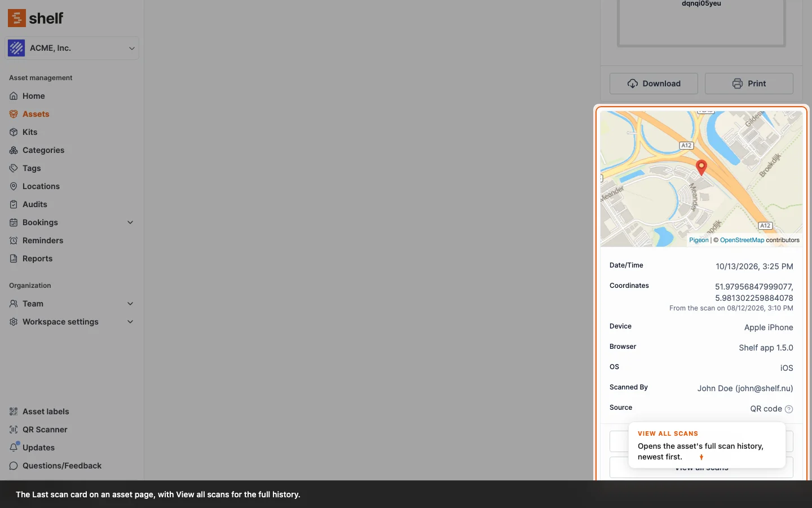This screenshot has height=508, width=812.
Task: Click the Updates bell icon
Action: coord(14,448)
